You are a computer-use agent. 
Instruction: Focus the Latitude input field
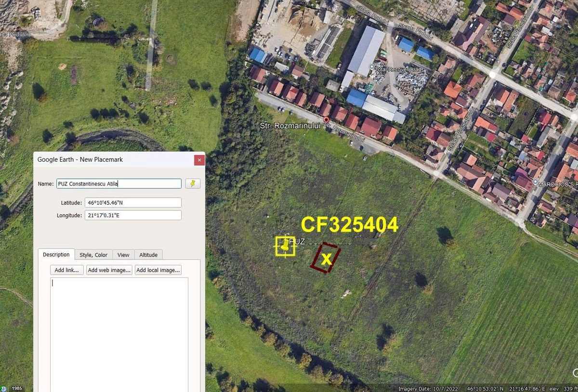click(x=133, y=203)
